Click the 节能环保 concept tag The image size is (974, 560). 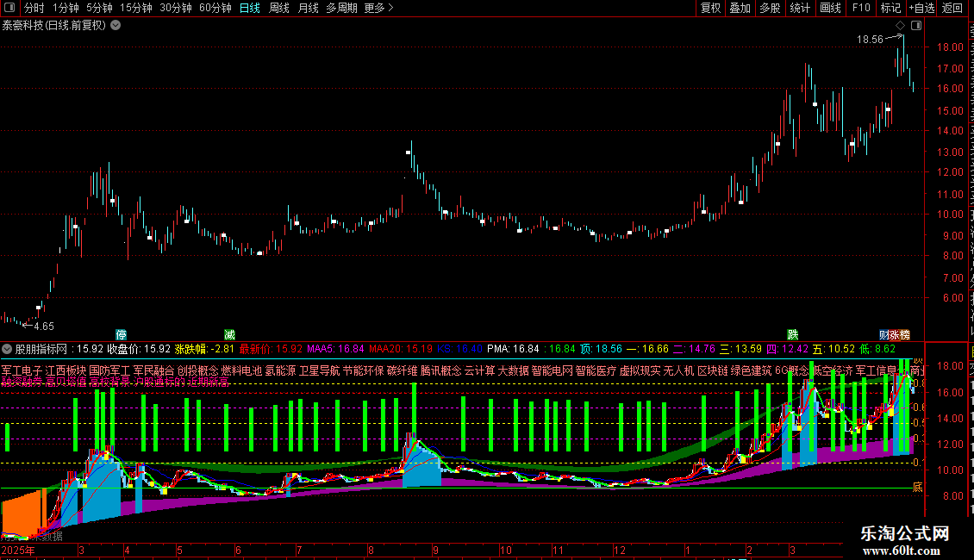[x=364, y=370]
